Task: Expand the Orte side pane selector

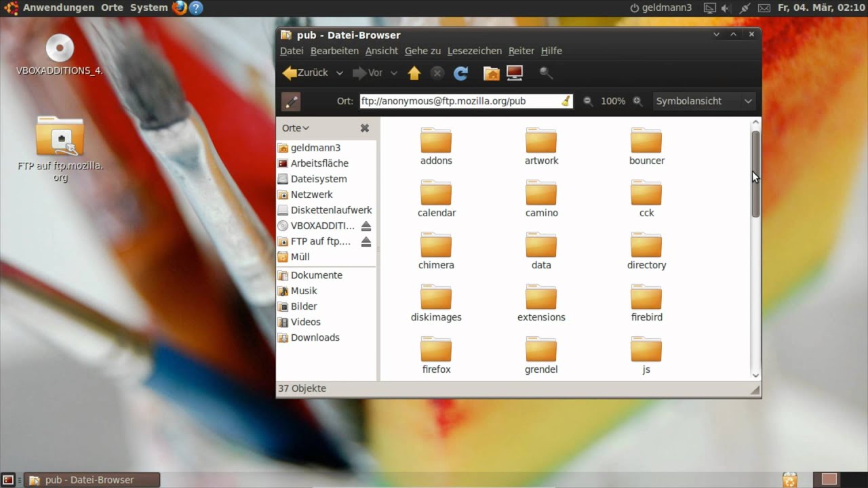Action: (x=296, y=128)
